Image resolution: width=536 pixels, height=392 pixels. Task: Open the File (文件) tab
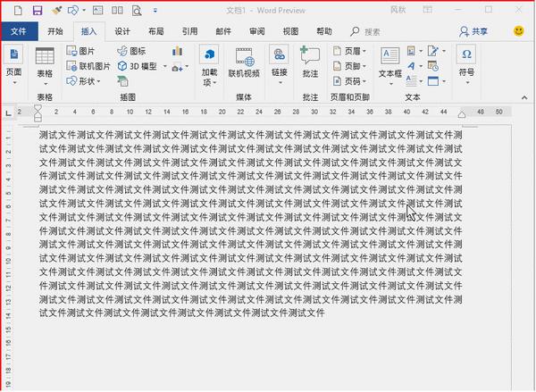[x=18, y=31]
